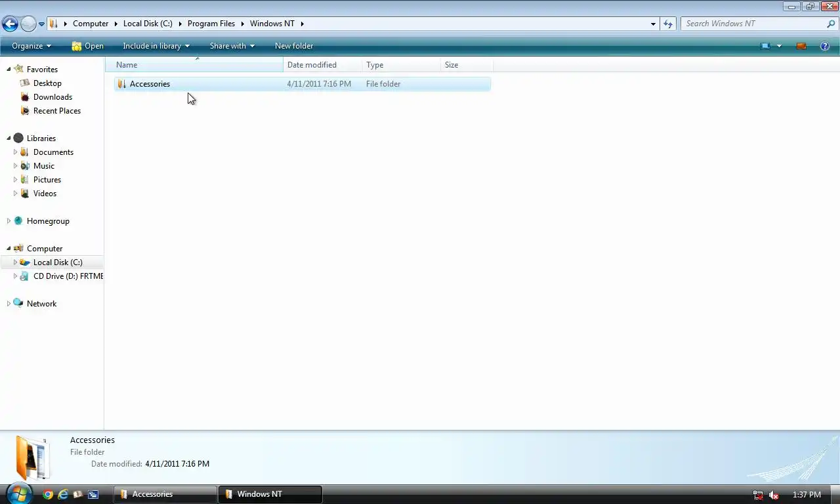Expand Local Disk (C:) tree node
The image size is (840, 504).
point(15,262)
